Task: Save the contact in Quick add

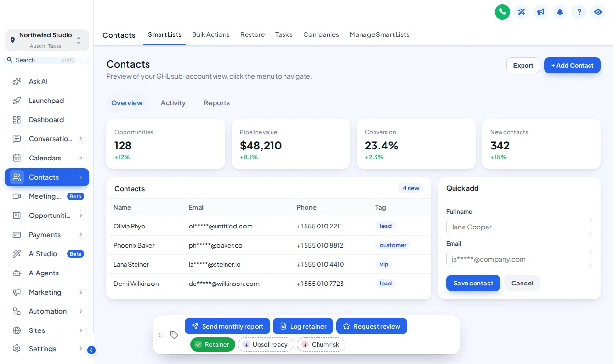Action: click(473, 283)
